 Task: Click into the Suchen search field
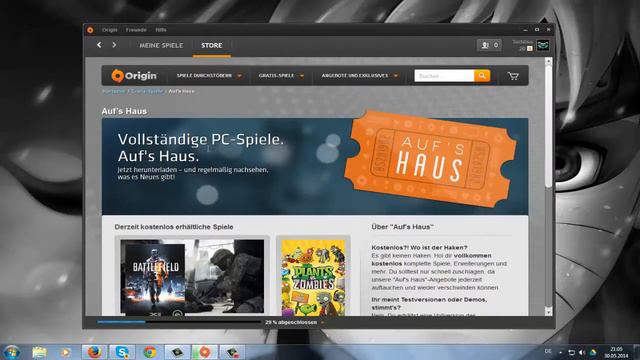click(444, 76)
